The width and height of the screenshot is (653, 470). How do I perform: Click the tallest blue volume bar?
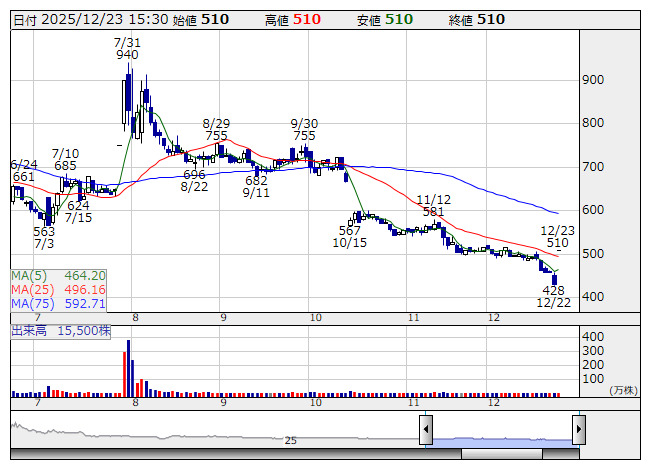tap(128, 368)
